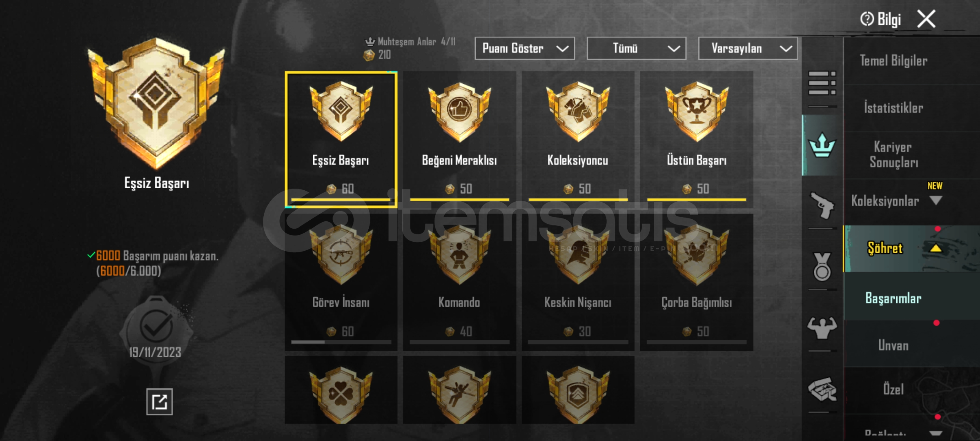Open the Bilgi help info icon
Viewport: 980px width, 441px height.
866,19
